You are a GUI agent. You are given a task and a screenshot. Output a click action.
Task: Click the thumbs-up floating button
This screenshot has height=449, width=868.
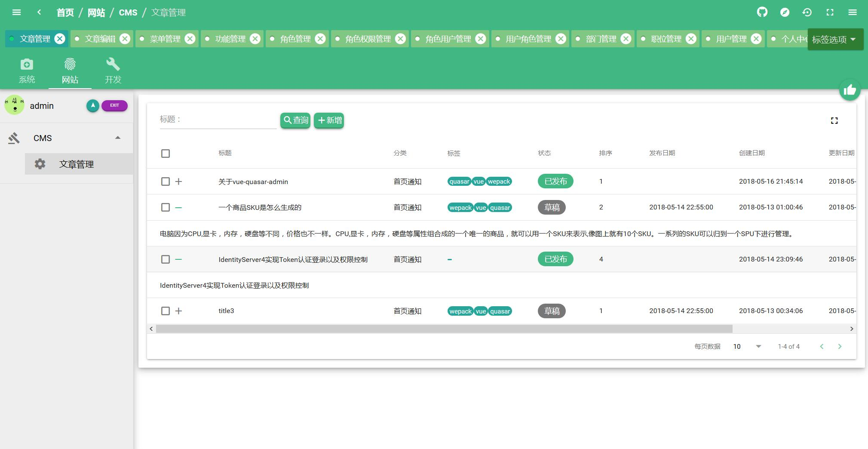[850, 90]
